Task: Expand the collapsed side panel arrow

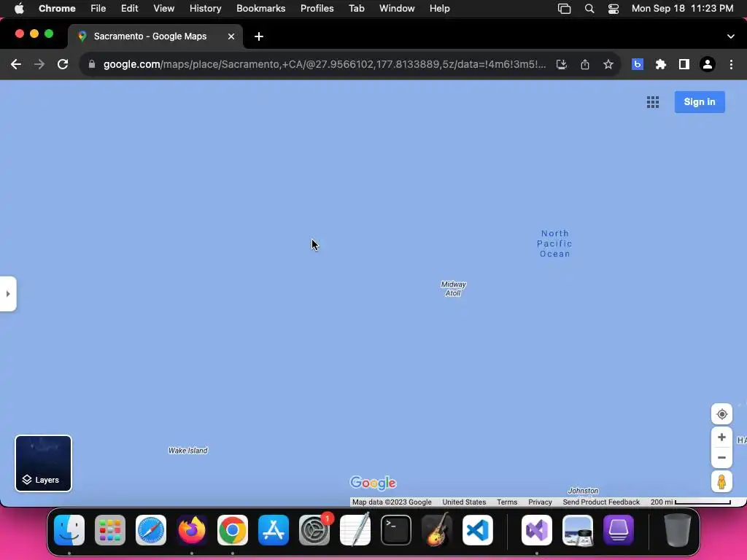Action: click(8, 294)
